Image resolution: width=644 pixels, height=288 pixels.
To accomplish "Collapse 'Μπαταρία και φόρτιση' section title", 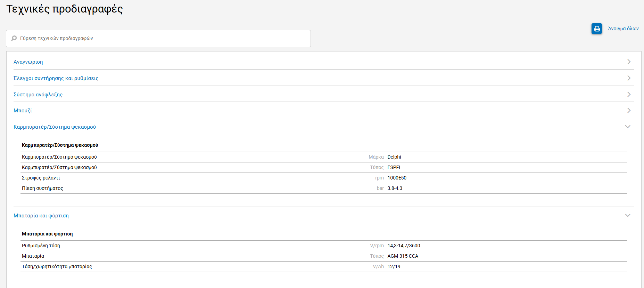I will pyautogui.click(x=41, y=216).
